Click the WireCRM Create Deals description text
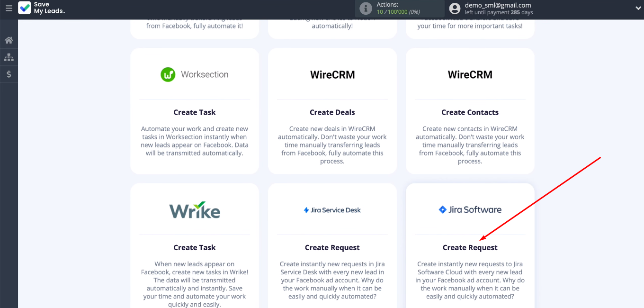 pos(332,145)
